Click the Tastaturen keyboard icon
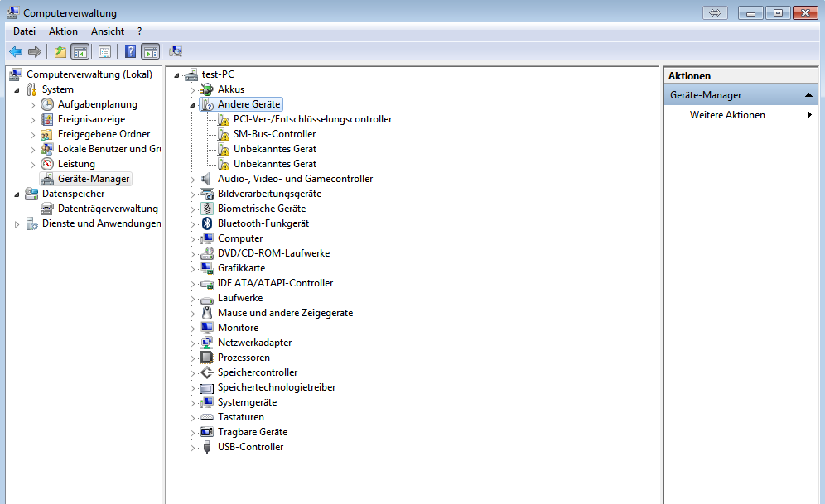 click(x=207, y=417)
